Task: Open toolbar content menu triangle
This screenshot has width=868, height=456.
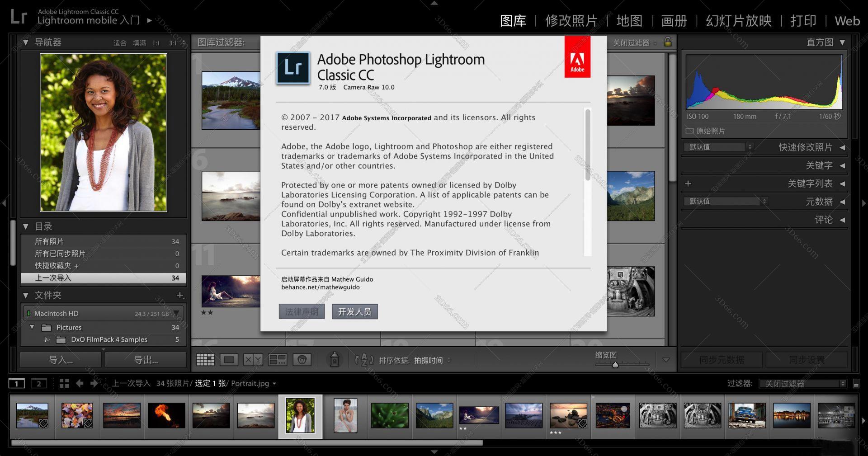Action: pos(666,360)
